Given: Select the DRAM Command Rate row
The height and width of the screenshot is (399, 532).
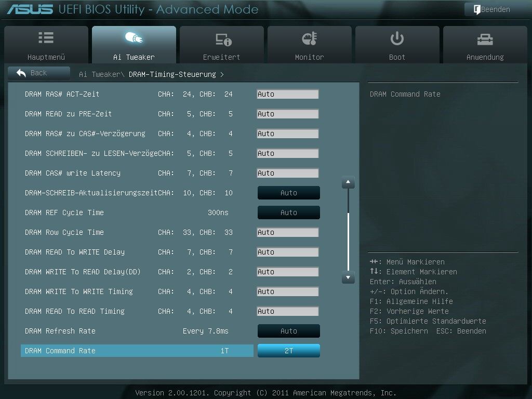Looking at the screenshot, I should tap(137, 351).
